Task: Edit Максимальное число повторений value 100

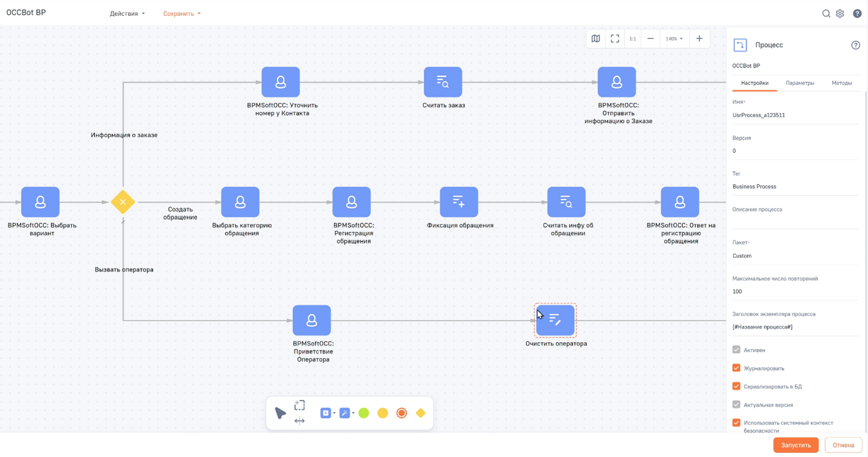Action: [x=795, y=291]
